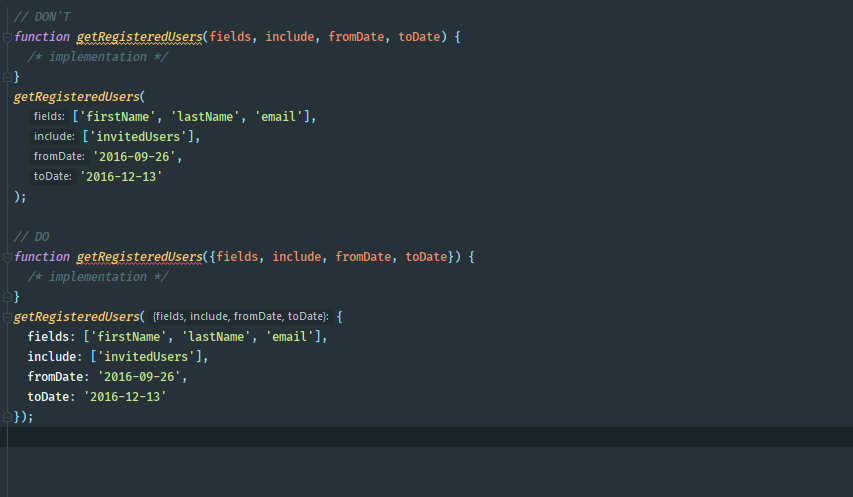The height and width of the screenshot is (497, 853).
Task: Click the first getRegisteredUsers( call name
Action: click(76, 97)
